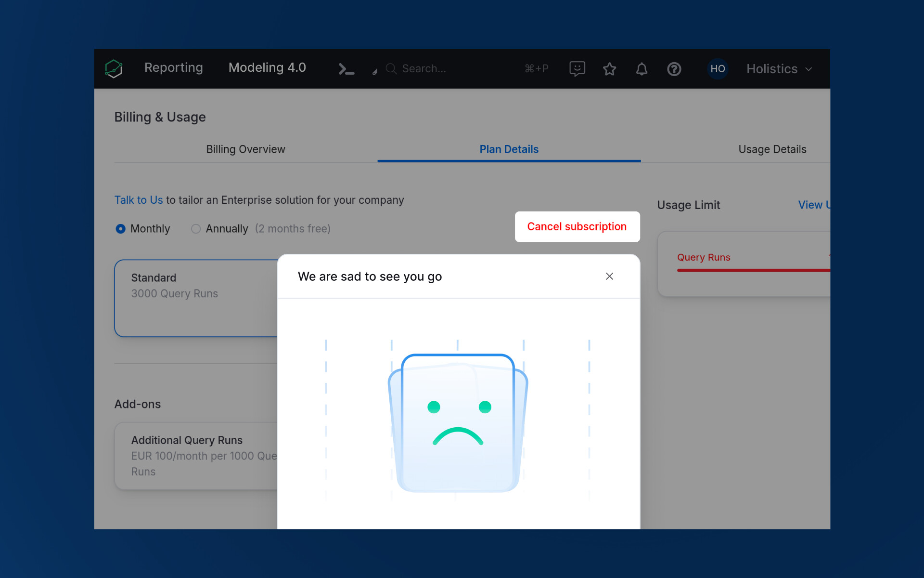Click Cancel subscription button
The image size is (924, 578).
click(577, 226)
